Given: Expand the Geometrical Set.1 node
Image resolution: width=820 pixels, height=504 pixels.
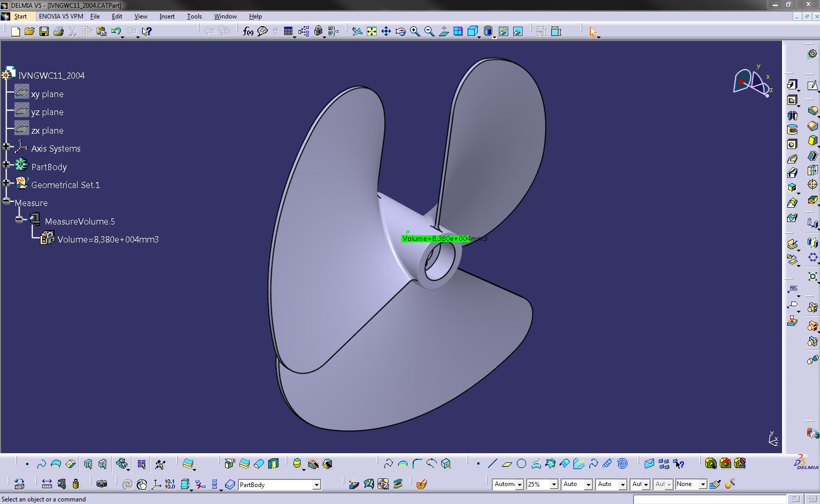Looking at the screenshot, I should [6, 183].
